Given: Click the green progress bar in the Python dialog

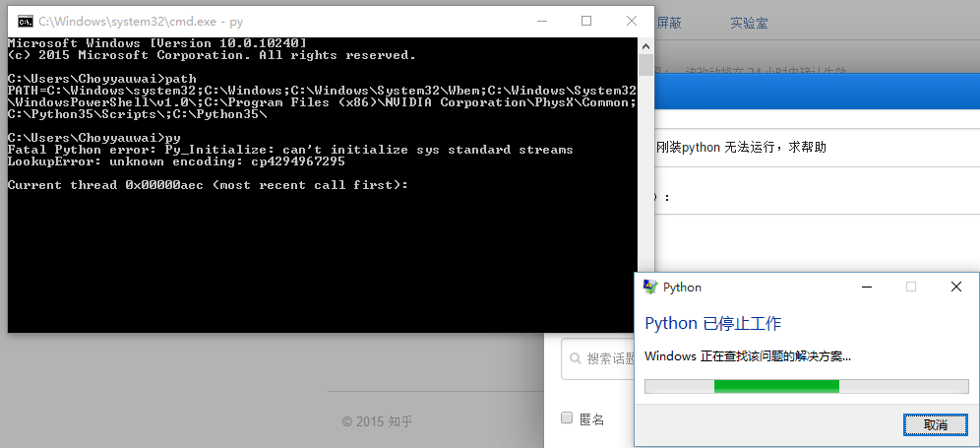Looking at the screenshot, I should [x=776, y=386].
